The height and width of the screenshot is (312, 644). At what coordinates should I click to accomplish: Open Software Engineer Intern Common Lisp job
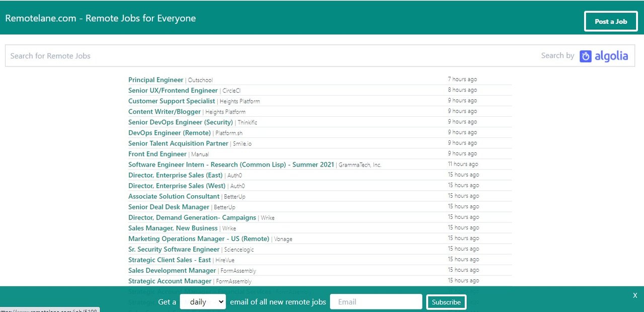(231, 165)
